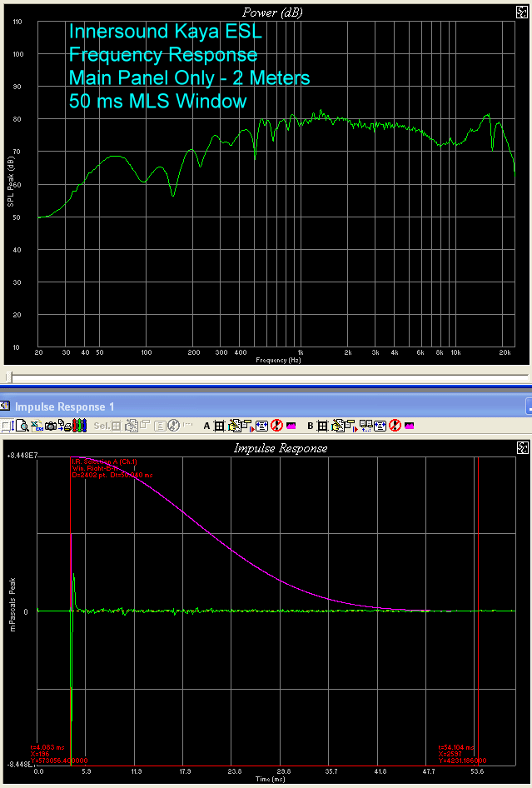Click the copy-to-printer icon
Viewport: 532px width, 788px height.
[65, 426]
